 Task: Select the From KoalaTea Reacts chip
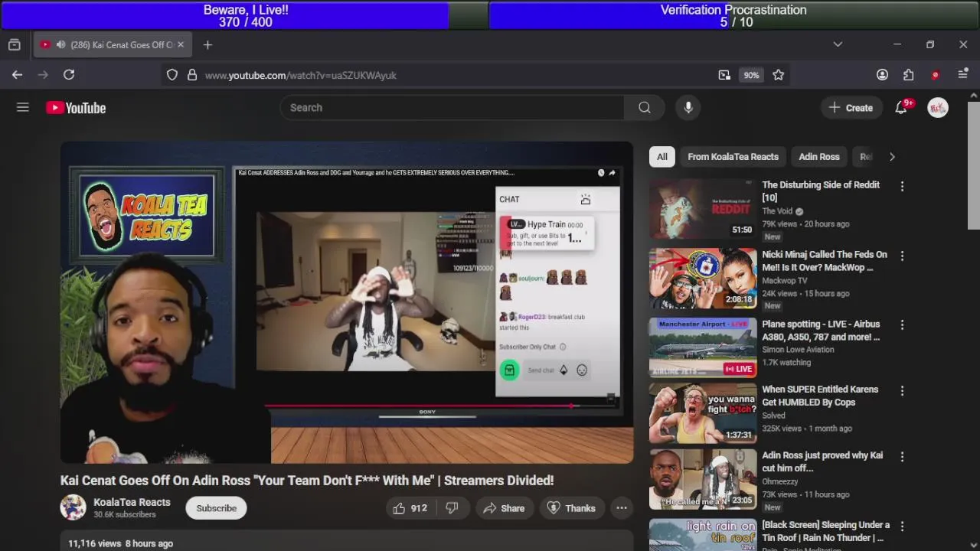click(733, 157)
